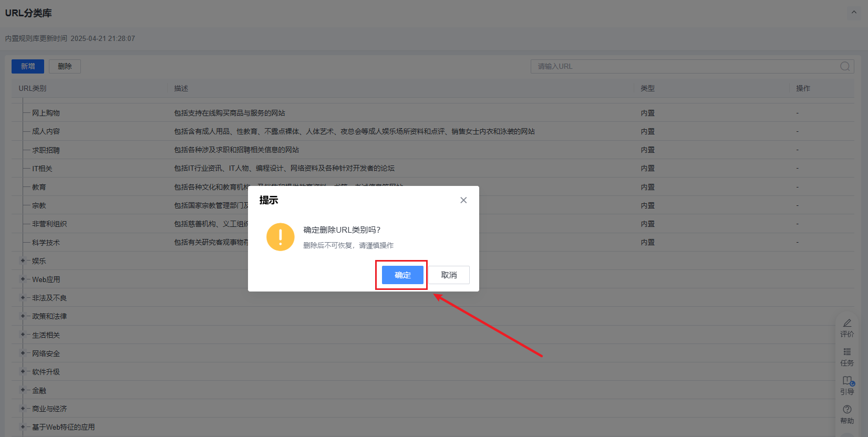Click the 确定删除URL类别吗? message text
This screenshot has height=437, width=868.
point(342,230)
